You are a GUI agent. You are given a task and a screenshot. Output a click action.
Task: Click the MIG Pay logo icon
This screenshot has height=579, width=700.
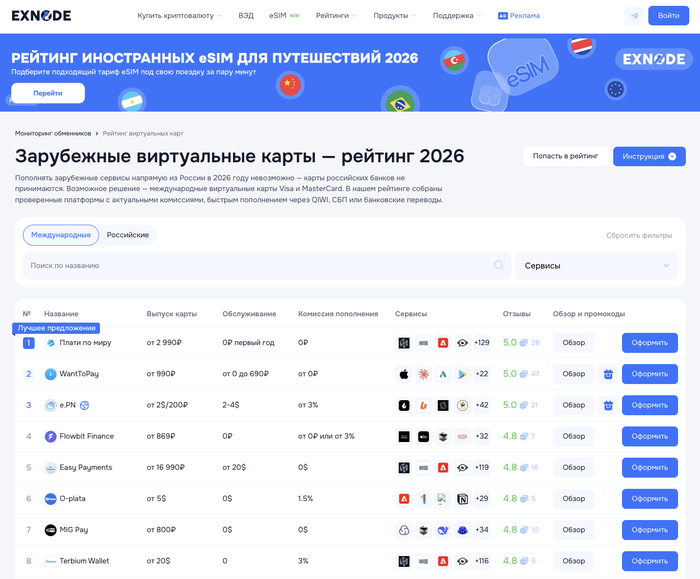(50, 530)
